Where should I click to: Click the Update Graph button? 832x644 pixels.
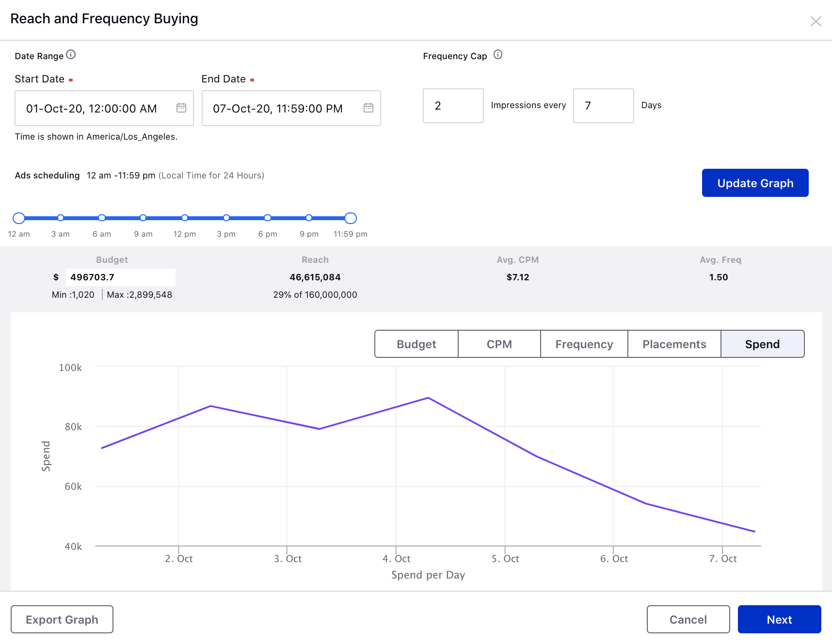coord(755,183)
